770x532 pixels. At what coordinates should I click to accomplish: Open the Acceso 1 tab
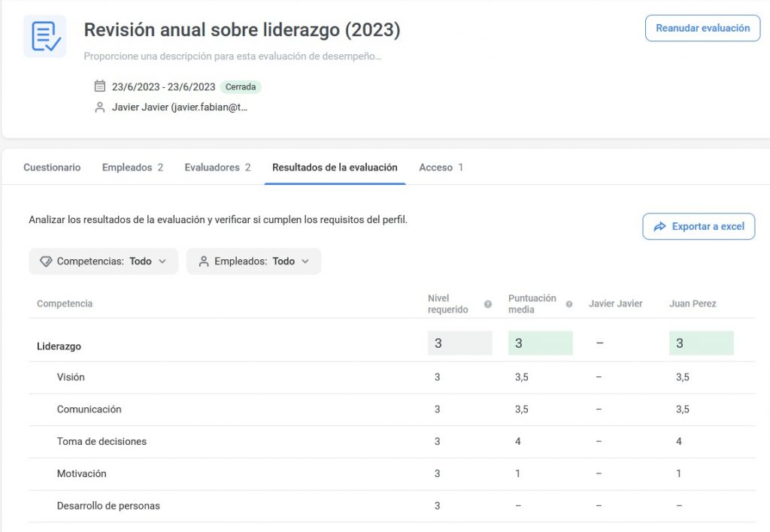[x=441, y=168]
